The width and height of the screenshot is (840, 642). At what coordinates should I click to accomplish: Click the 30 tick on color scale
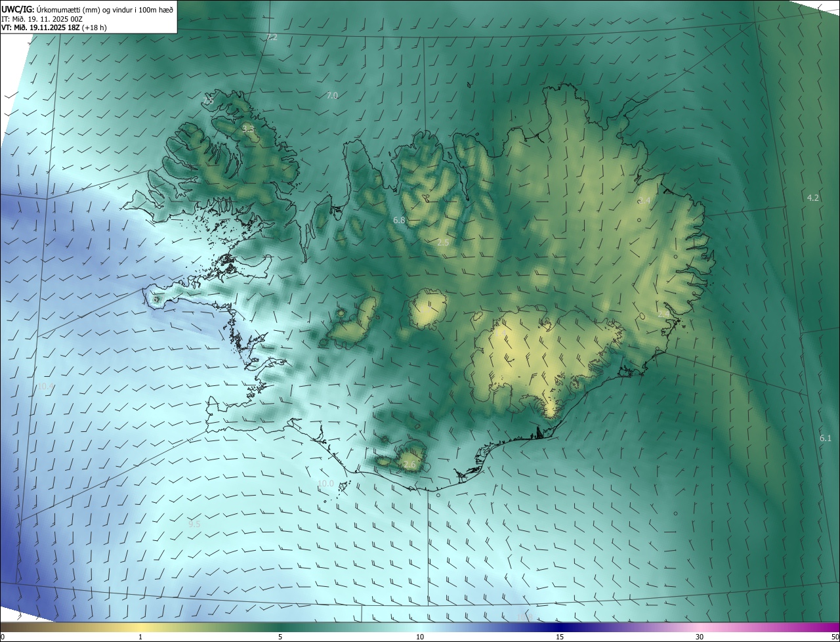(x=700, y=637)
